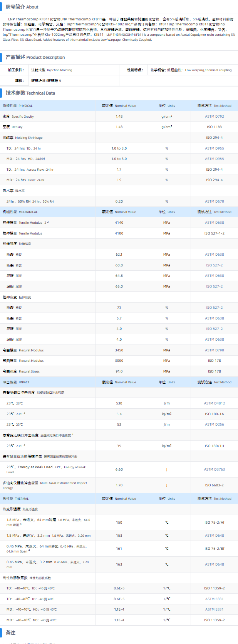Click the 技术参数 Technical Data heading

tap(30, 93)
